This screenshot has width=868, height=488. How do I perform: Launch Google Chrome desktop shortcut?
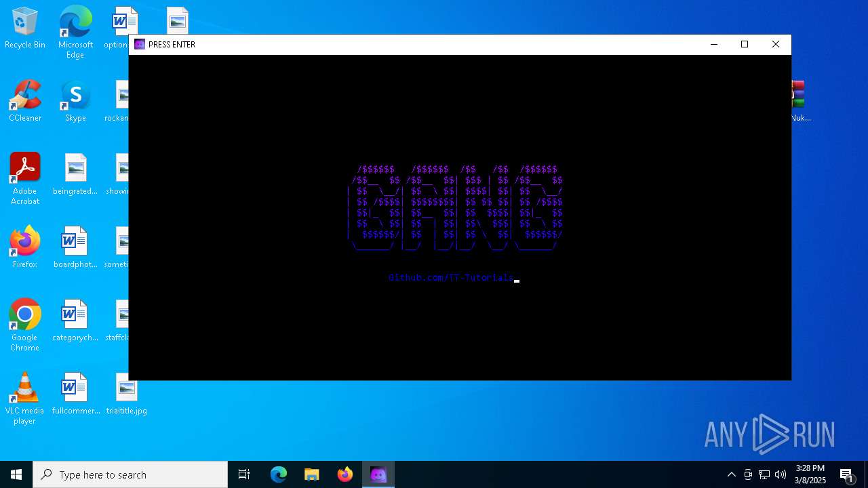pos(25,325)
